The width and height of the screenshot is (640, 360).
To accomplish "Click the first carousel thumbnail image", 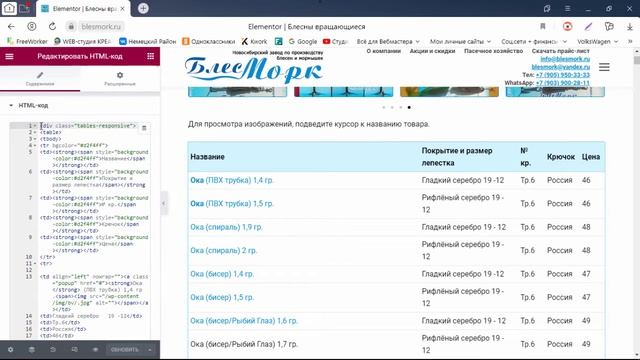I will (238, 92).
